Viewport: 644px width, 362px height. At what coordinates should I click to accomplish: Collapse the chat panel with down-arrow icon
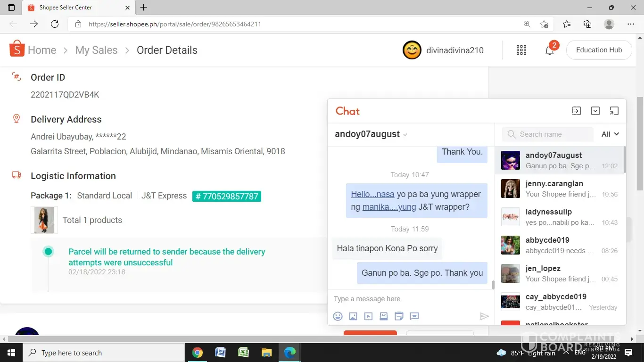(x=595, y=111)
